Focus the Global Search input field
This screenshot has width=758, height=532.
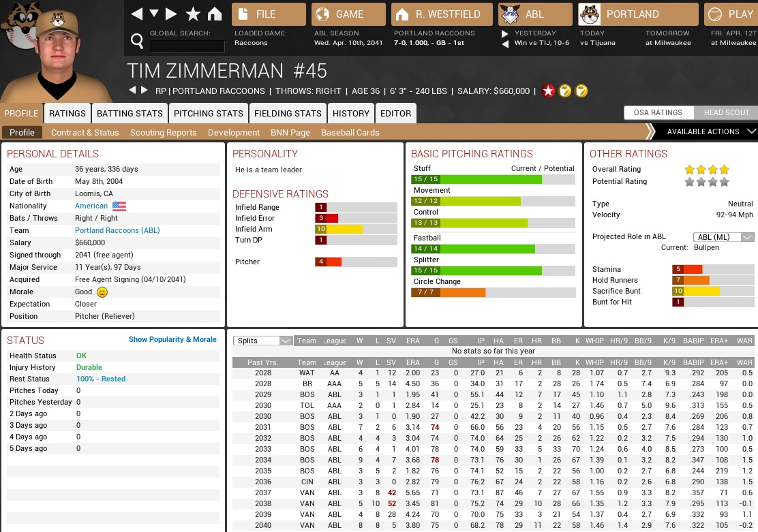187,46
